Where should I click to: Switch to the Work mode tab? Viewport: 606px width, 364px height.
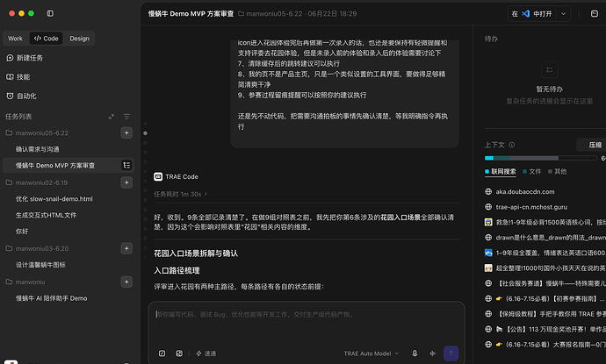click(x=15, y=39)
